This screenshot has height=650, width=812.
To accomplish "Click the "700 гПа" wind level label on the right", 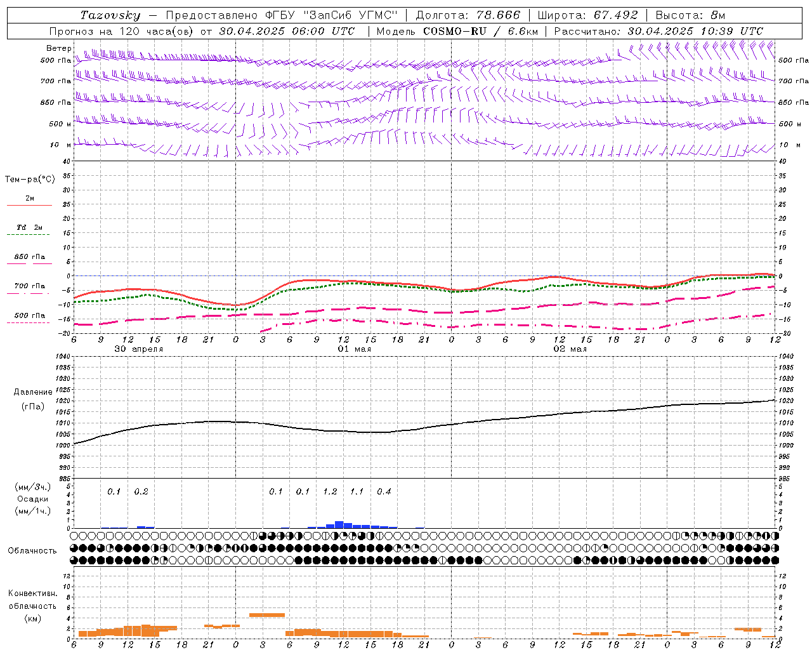I will (794, 81).
